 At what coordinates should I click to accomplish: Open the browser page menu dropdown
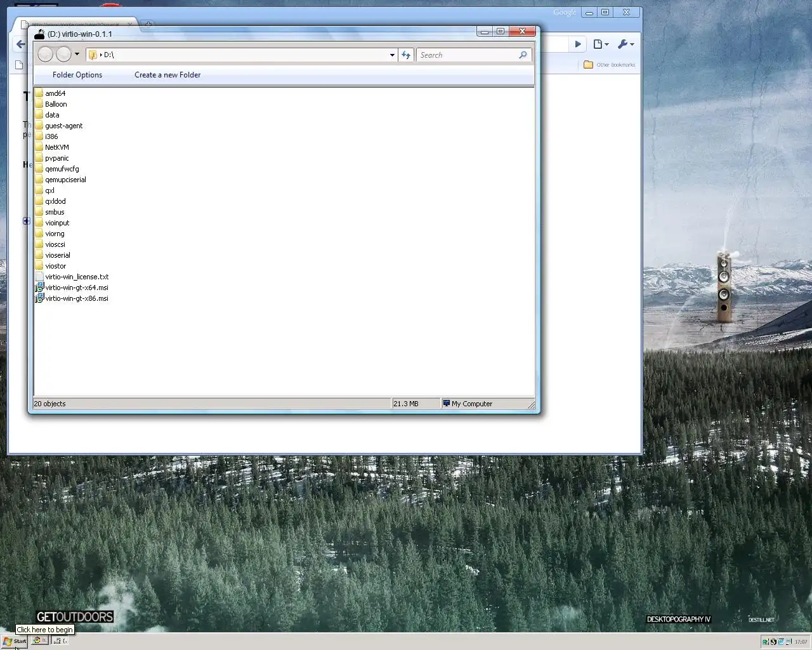[601, 44]
